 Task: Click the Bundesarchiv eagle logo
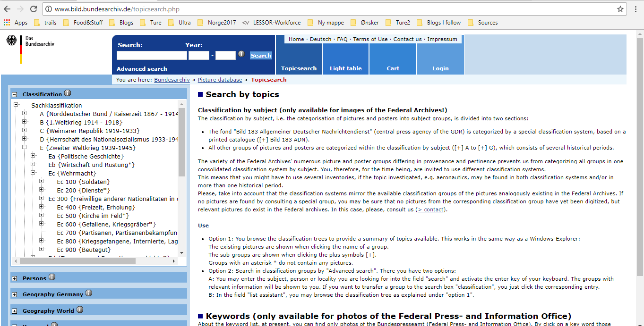tap(11, 41)
